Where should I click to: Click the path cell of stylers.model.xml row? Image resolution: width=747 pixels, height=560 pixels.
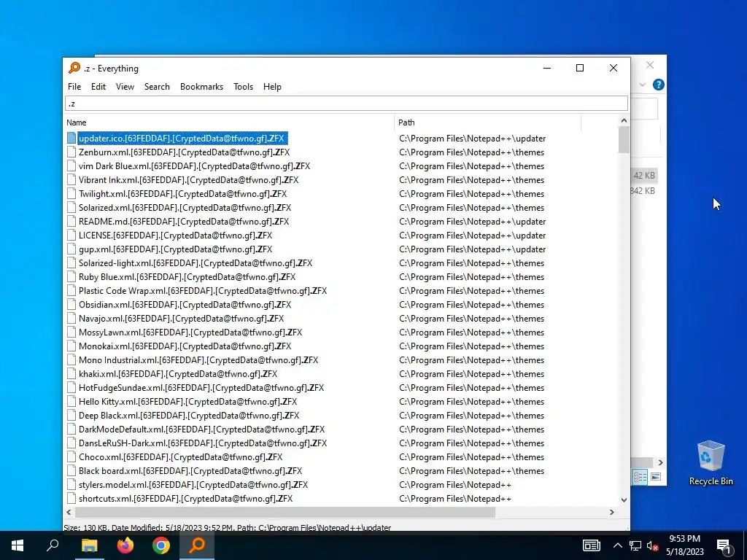(x=455, y=484)
